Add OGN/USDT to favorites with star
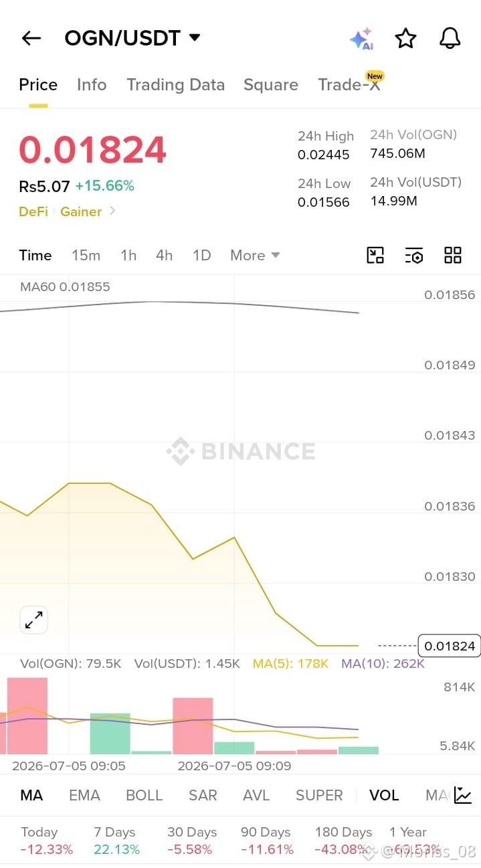Viewport: 481px width, 868px height. click(x=405, y=38)
